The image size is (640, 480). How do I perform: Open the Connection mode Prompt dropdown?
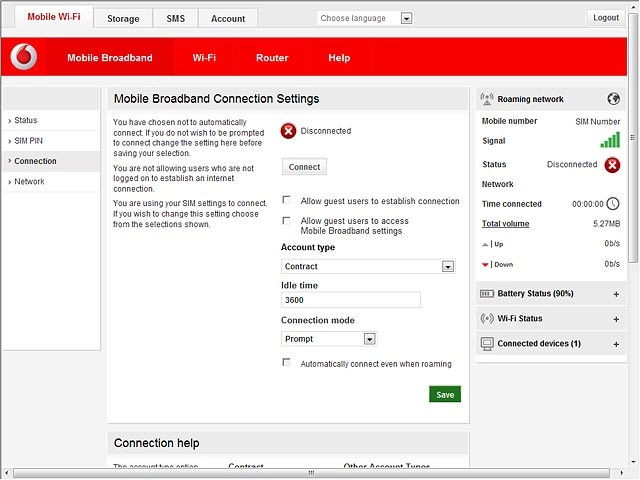(329, 339)
